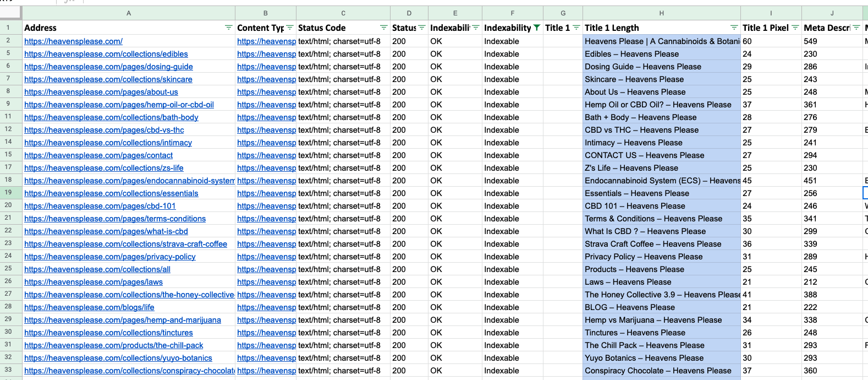Viewport: 868px width, 380px height.
Task: Select column F header
Action: pyautogui.click(x=513, y=13)
